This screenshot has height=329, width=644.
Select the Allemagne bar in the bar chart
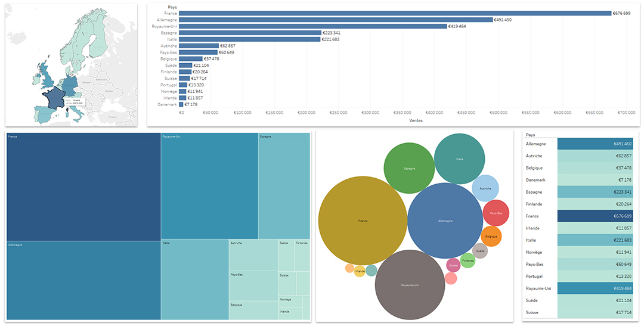[x=336, y=20]
